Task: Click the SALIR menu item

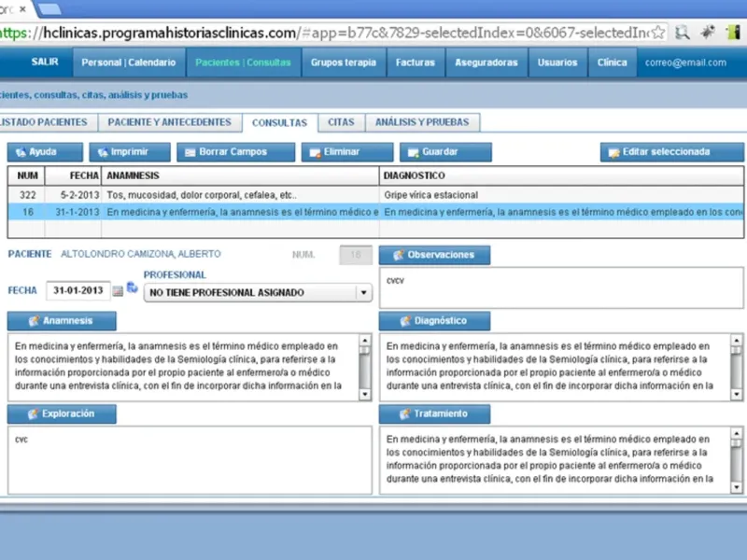Action: (x=45, y=62)
